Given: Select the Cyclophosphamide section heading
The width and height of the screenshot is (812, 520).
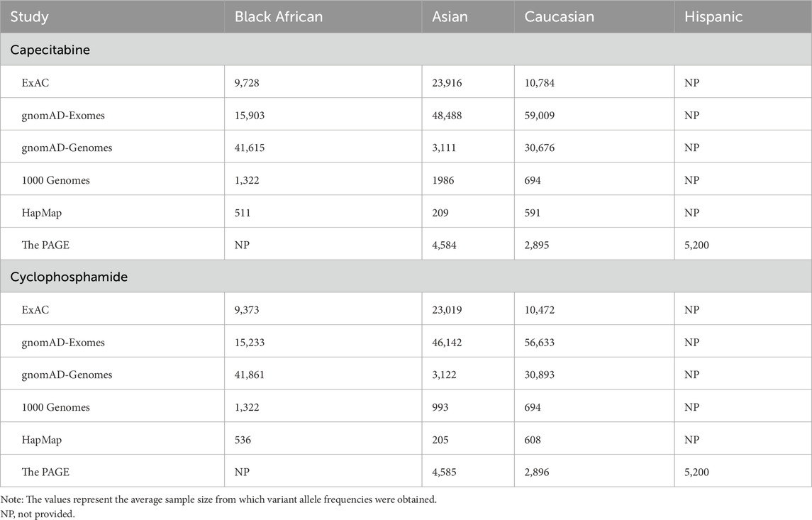Looking at the screenshot, I should [69, 277].
